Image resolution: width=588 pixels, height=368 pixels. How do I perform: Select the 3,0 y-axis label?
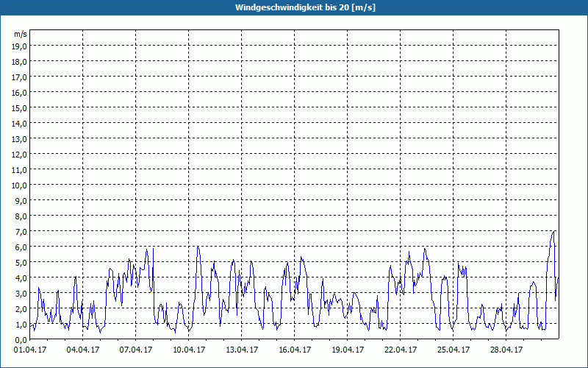point(21,293)
